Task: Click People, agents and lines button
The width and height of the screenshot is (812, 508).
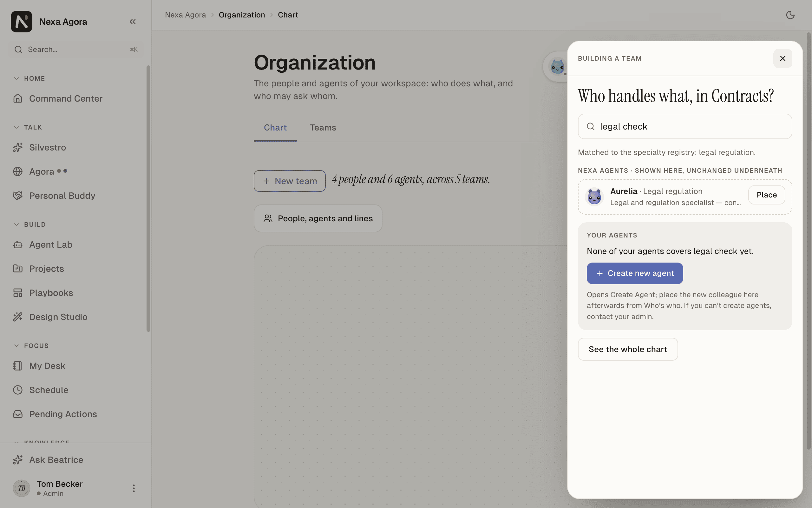Action: 318,218
